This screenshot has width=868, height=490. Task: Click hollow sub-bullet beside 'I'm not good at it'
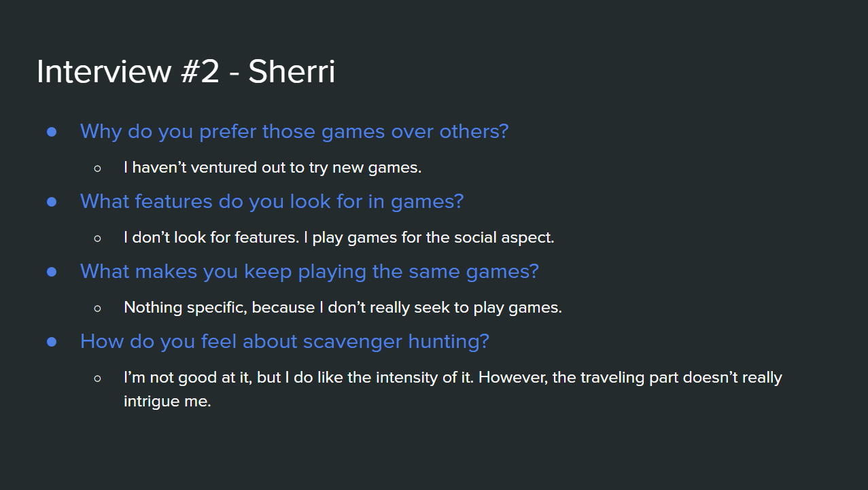click(x=98, y=378)
